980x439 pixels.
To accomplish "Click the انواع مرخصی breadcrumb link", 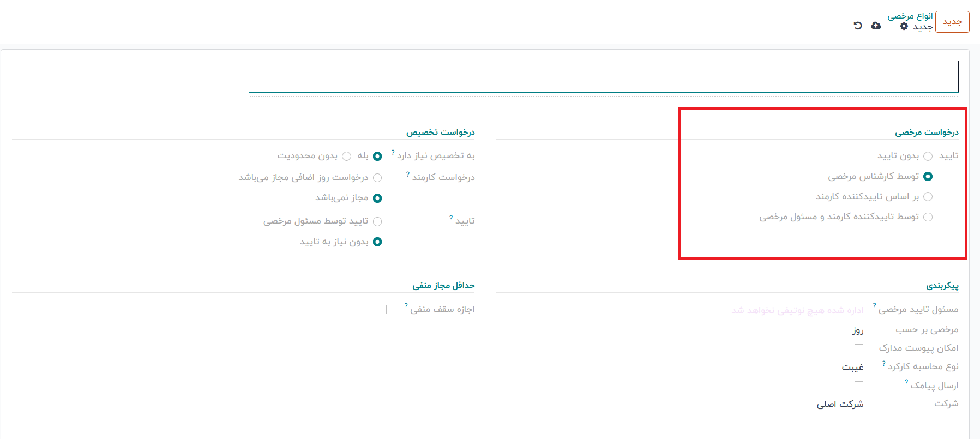I will click(x=910, y=16).
